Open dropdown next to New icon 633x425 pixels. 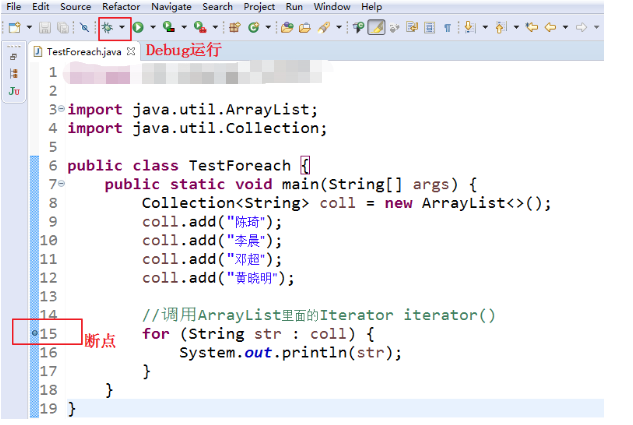29,27
